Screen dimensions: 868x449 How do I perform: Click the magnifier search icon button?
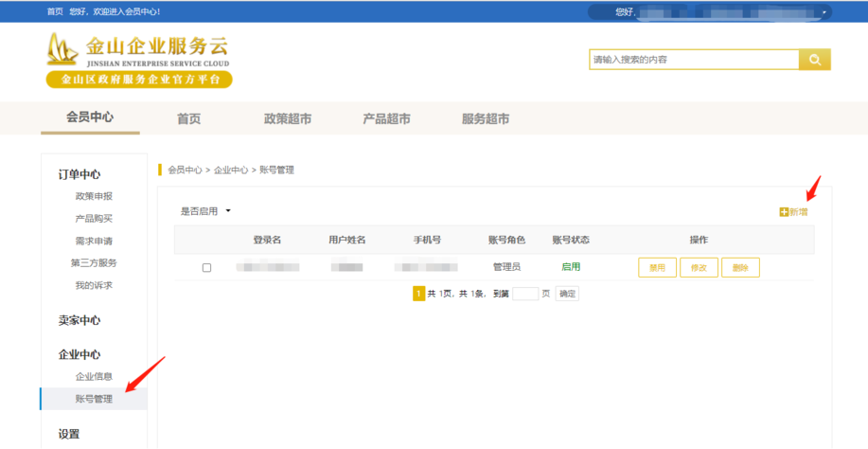pyautogui.click(x=814, y=60)
